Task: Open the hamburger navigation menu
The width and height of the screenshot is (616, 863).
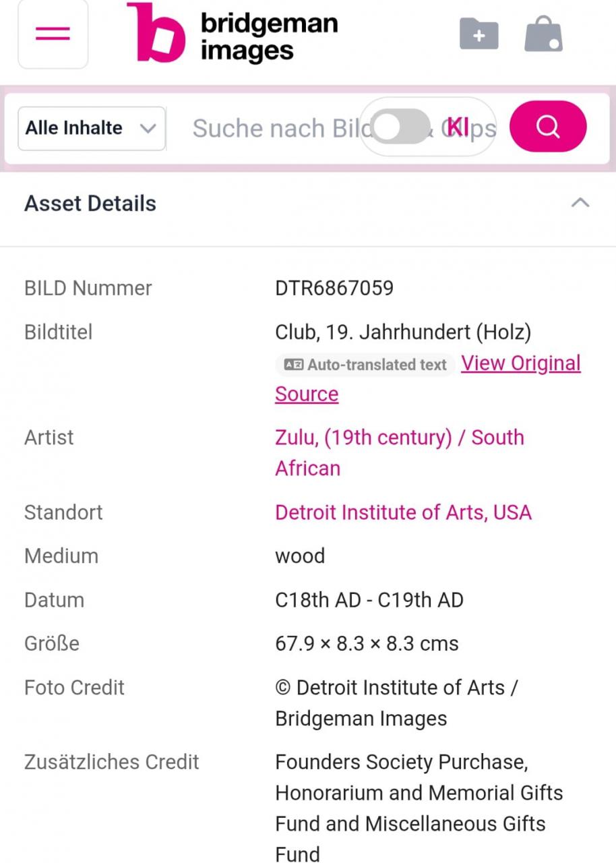Action: click(53, 34)
